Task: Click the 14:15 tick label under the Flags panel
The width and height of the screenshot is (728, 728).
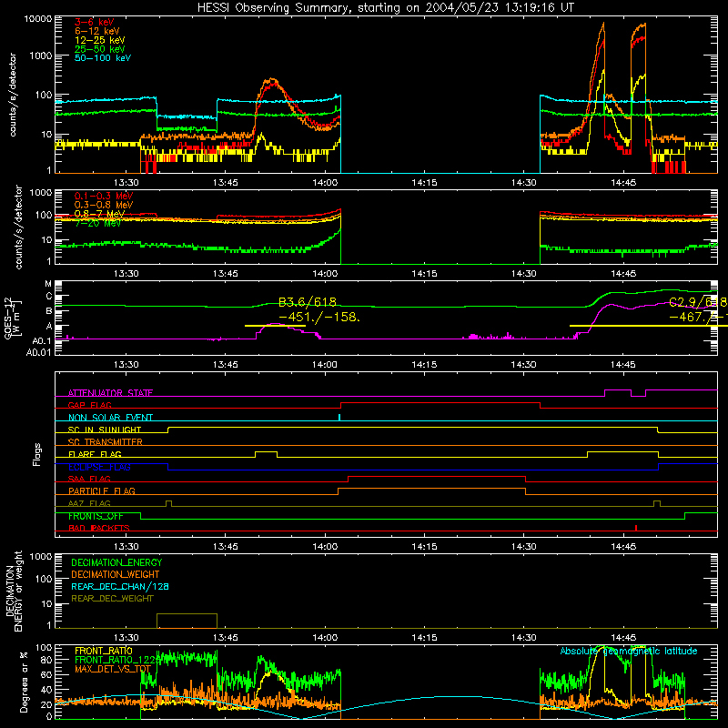Action: 424,547
